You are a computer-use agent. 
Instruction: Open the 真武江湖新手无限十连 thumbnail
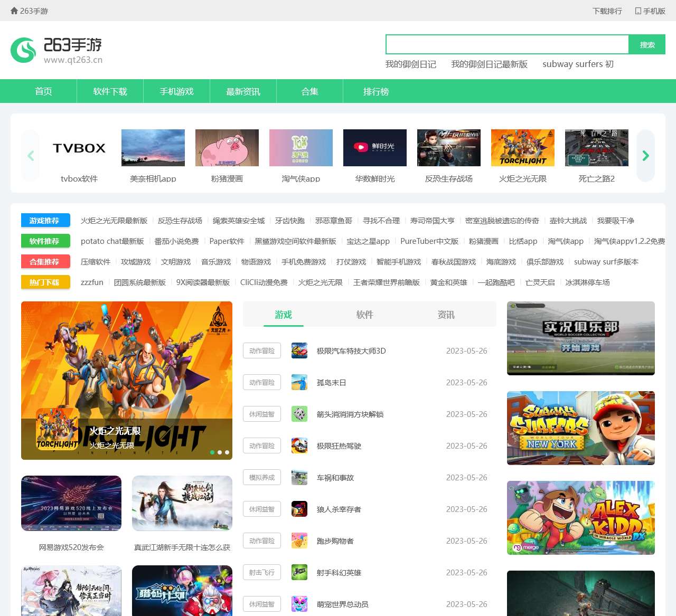182,503
